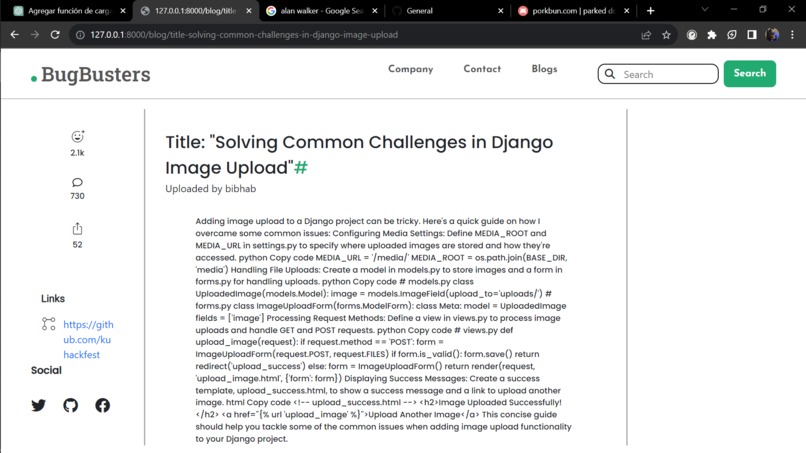
Task: Open comments via the speech bubble icon
Action: [x=77, y=182]
